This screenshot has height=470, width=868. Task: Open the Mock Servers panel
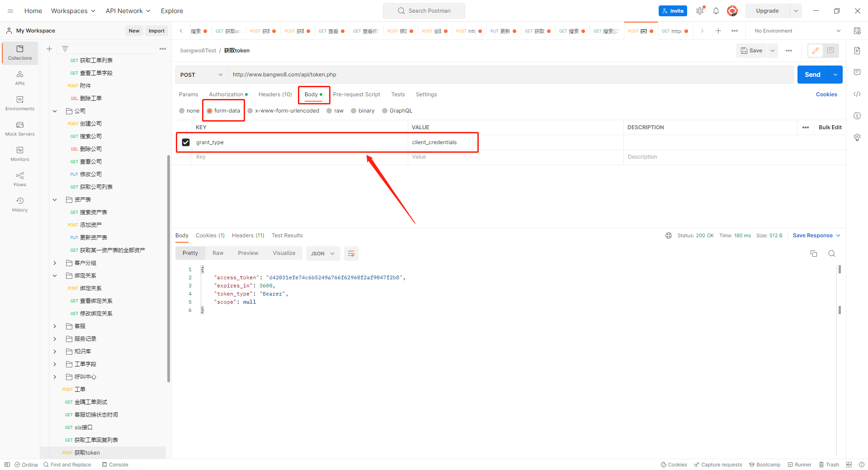click(20, 128)
